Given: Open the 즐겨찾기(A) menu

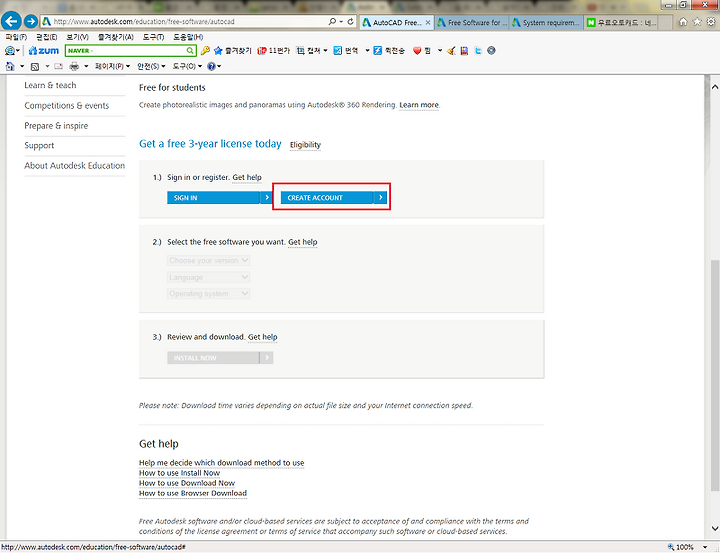Looking at the screenshot, I should point(115,37).
